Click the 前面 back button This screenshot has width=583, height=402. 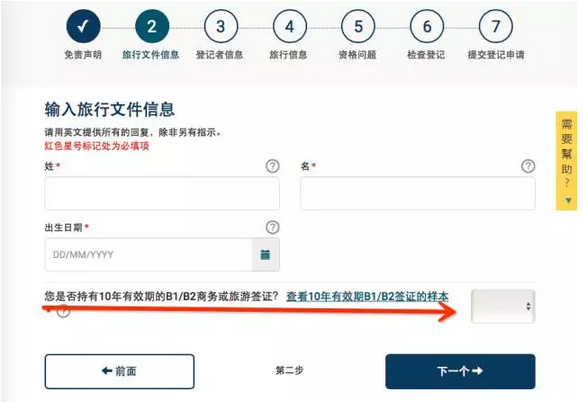pos(119,371)
